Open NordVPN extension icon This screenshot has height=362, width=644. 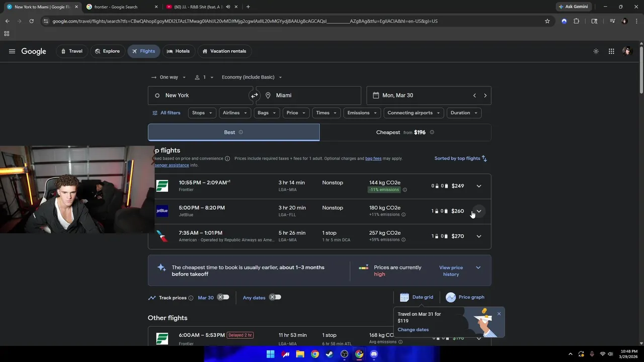coord(564,21)
